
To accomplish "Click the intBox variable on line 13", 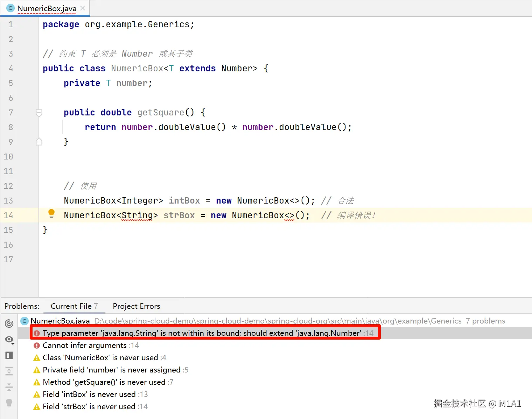I will pyautogui.click(x=184, y=201).
